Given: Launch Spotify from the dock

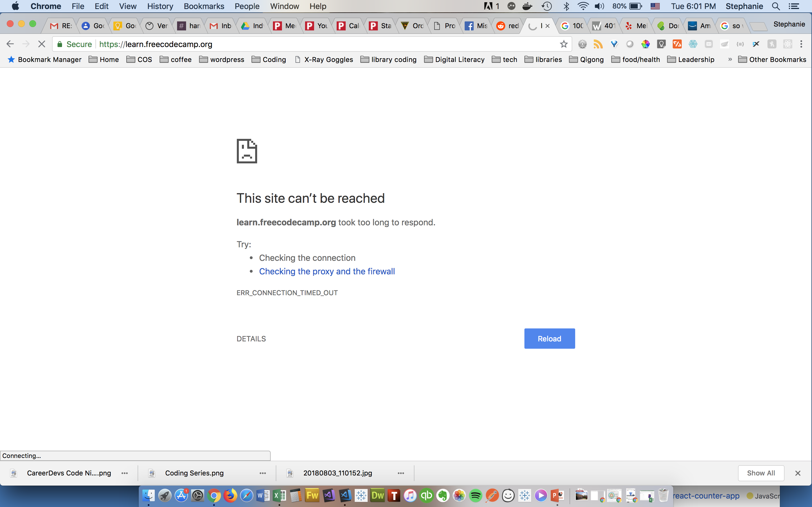Looking at the screenshot, I should coord(476,496).
